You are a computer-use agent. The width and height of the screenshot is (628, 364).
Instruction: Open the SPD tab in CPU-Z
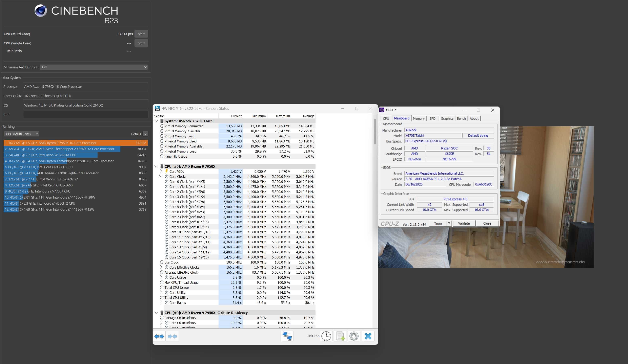click(x=432, y=118)
